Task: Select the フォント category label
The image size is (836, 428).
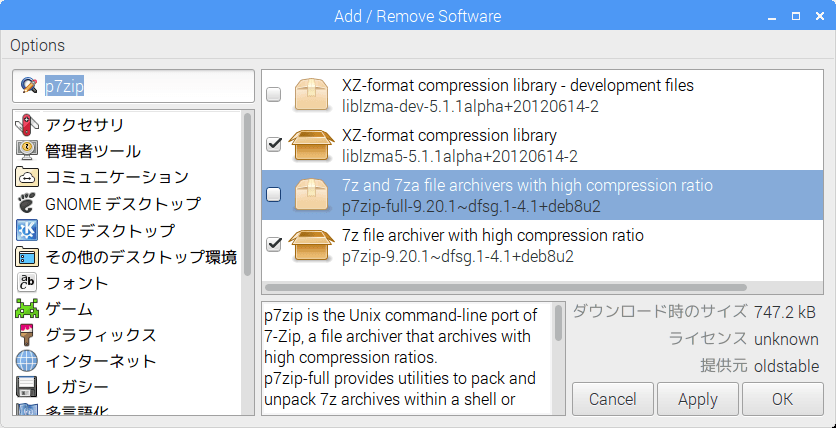Action: (77, 282)
